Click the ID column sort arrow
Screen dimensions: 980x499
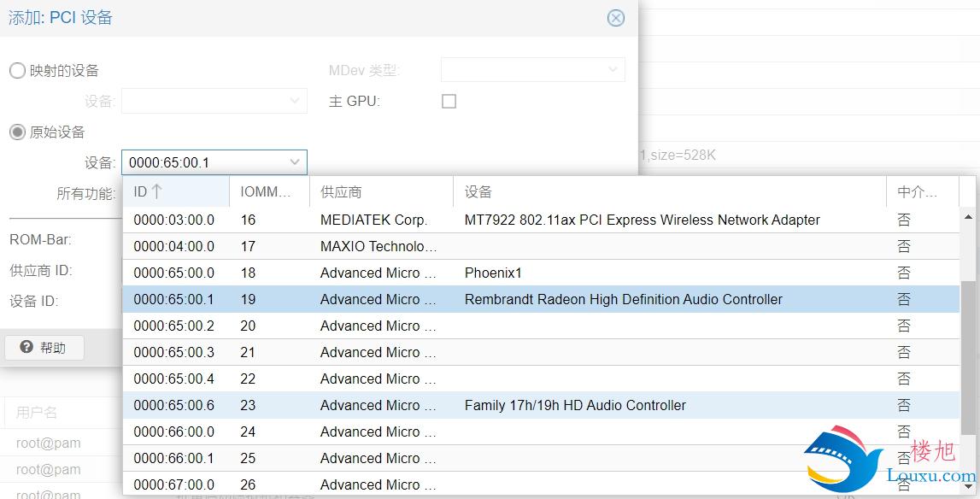(x=157, y=191)
